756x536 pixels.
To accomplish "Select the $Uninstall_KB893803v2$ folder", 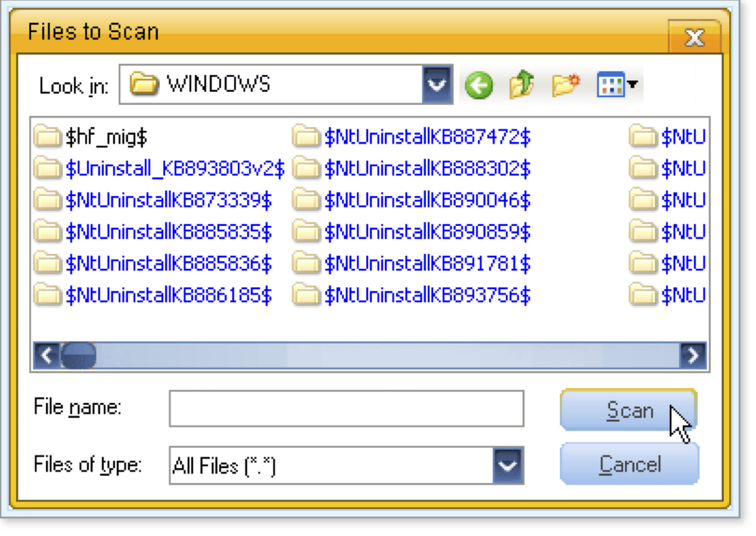I will tap(158, 169).
